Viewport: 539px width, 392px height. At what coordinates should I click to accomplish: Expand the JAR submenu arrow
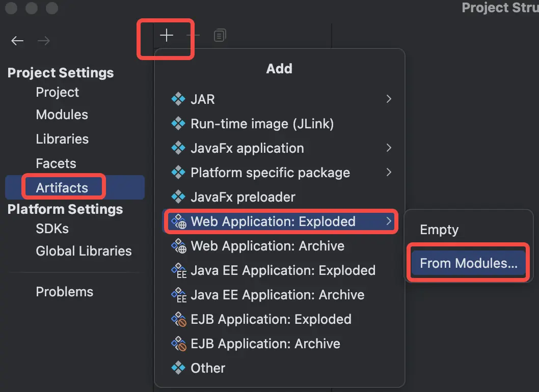[x=389, y=99]
